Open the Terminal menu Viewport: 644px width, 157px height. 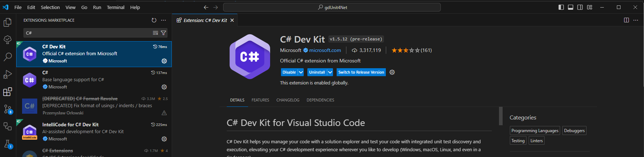(x=115, y=7)
